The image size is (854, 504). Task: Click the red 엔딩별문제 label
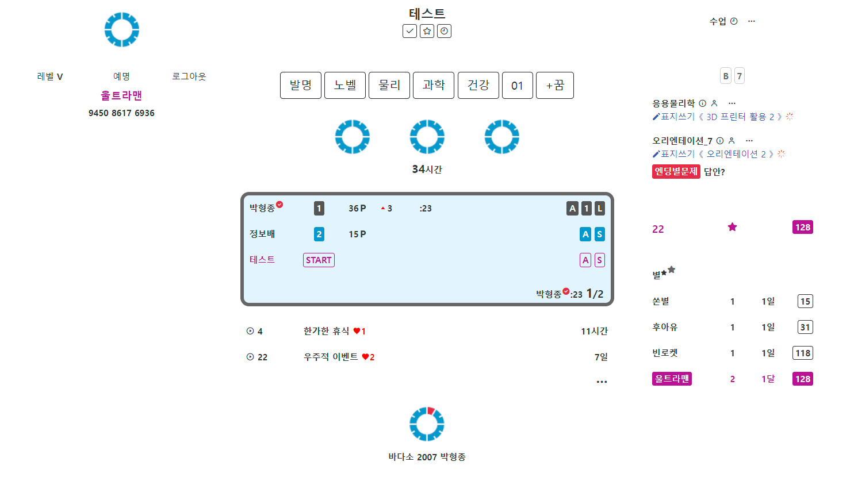(676, 171)
